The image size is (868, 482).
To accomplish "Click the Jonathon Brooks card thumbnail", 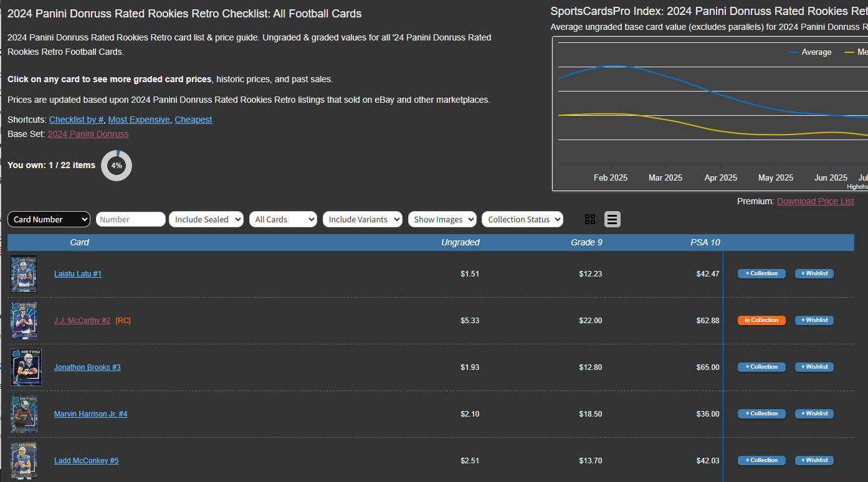I will click(26, 367).
